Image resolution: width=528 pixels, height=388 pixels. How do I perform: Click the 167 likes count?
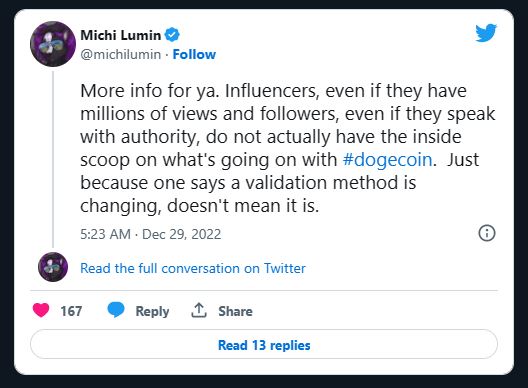point(71,311)
